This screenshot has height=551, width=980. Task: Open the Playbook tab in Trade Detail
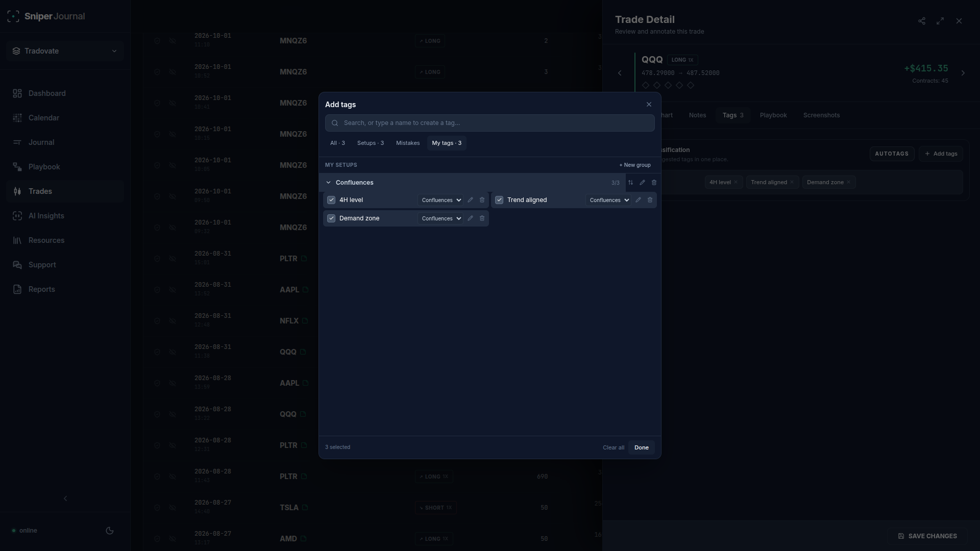tap(773, 115)
